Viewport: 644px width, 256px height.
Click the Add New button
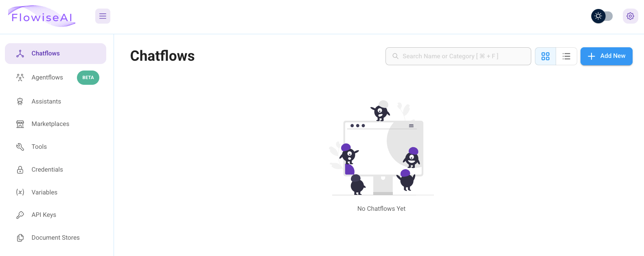pos(607,56)
